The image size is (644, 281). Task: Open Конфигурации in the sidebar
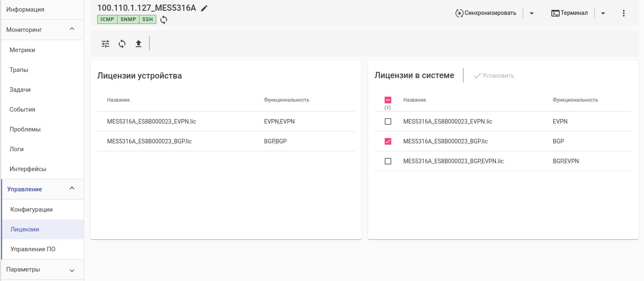point(31,210)
